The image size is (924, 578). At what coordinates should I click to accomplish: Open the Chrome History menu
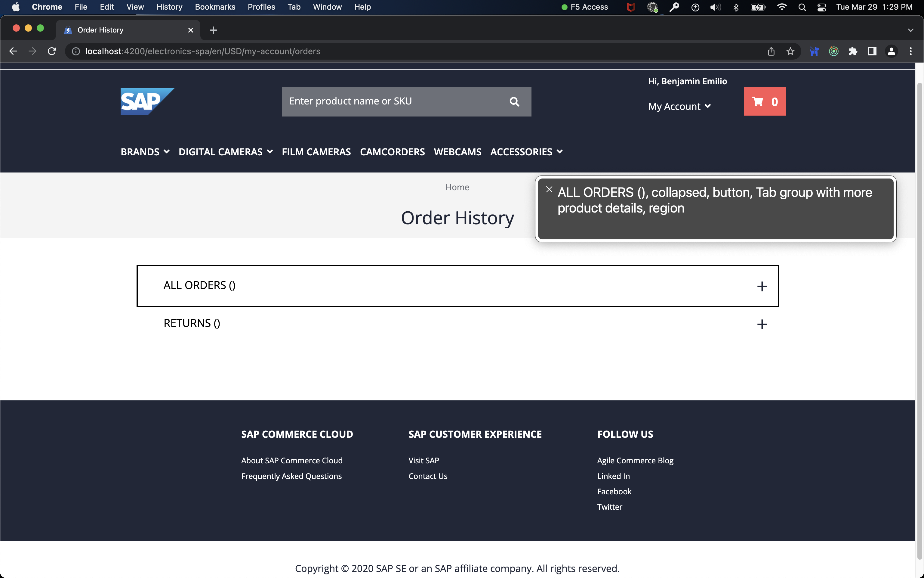click(169, 7)
